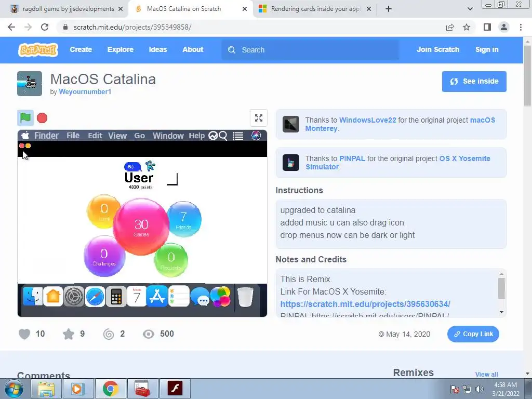Click the blue 7 Friends bubble
This screenshot has width=532, height=399.
click(x=184, y=219)
